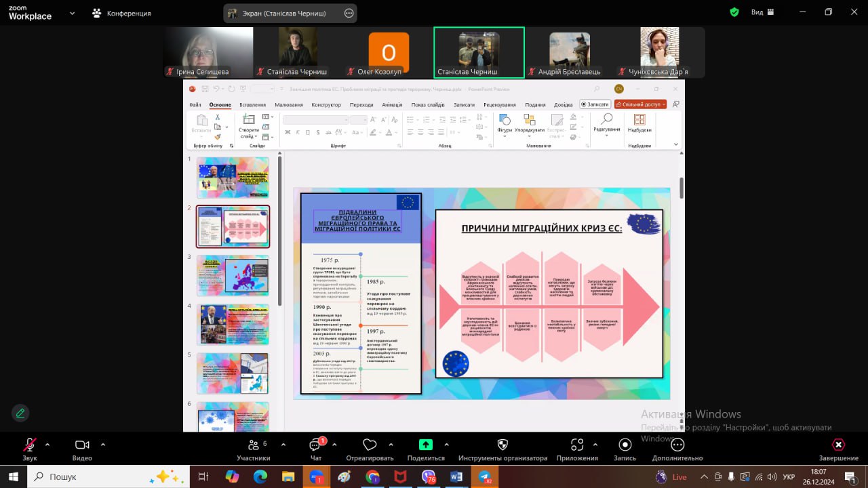The image size is (868, 488).
Task: Open the Word icon in the taskbar
Action: click(456, 477)
